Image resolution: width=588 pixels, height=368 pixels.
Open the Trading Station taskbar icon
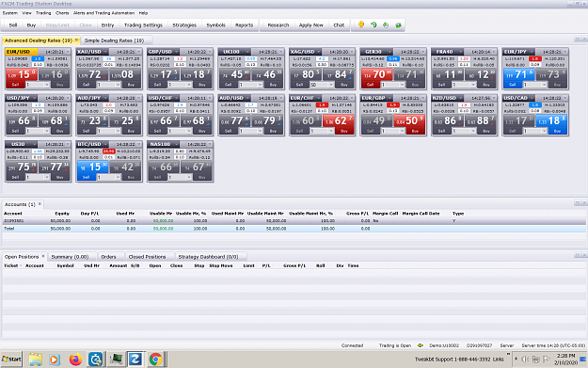(x=135, y=360)
